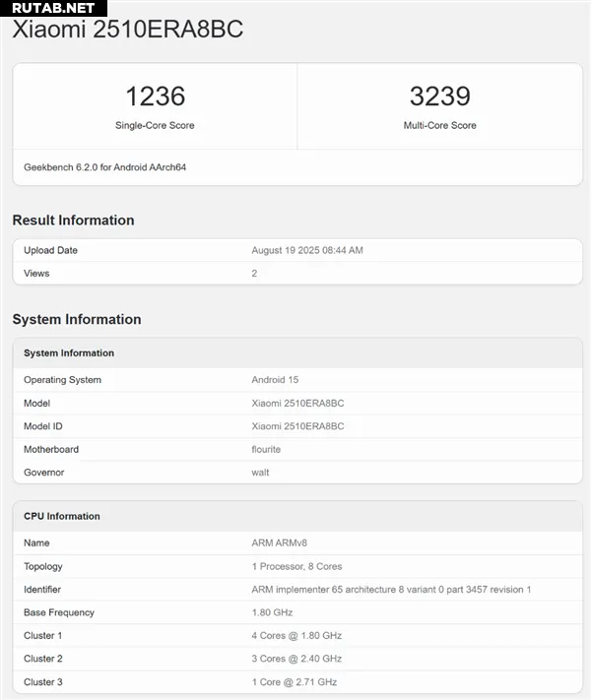Image resolution: width=591 pixels, height=700 pixels.
Task: Click the Geekbench 6.2.0 for Android AArch64 text
Action: coord(105,167)
